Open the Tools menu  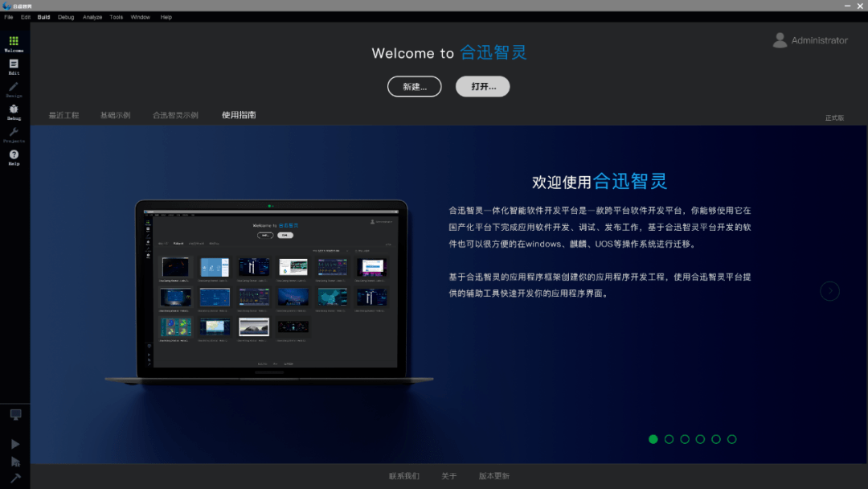[x=117, y=17]
